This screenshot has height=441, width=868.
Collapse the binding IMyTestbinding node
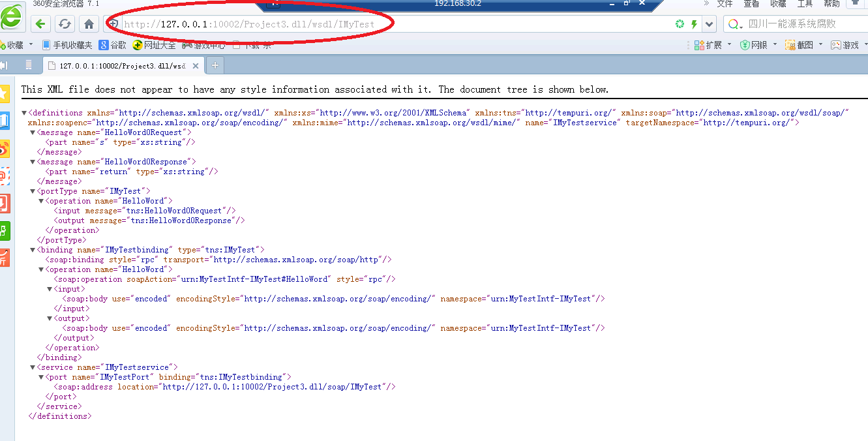click(x=33, y=250)
